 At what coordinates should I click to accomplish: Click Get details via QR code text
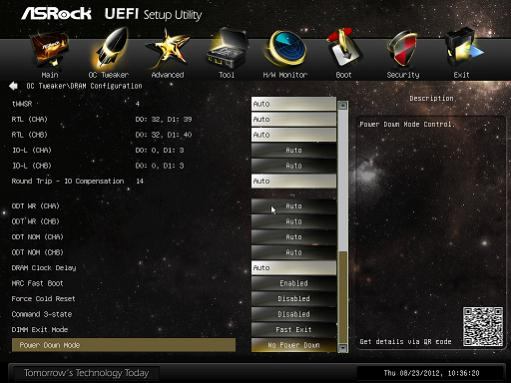coord(405,342)
